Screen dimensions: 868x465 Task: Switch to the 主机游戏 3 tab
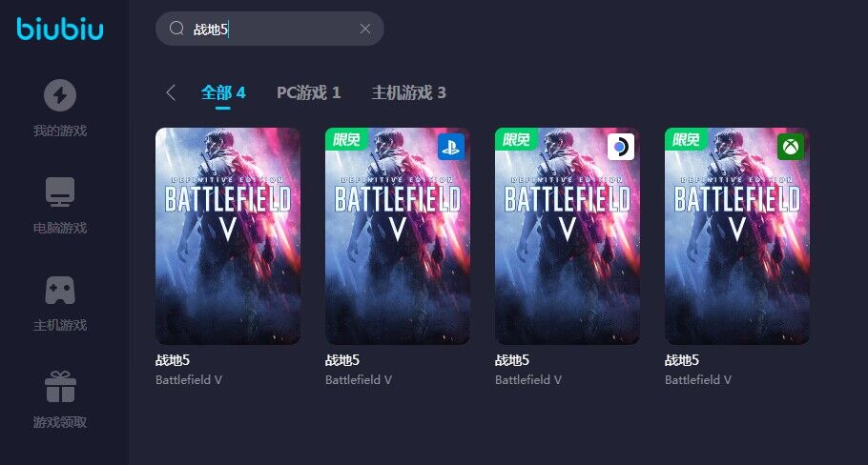point(408,92)
